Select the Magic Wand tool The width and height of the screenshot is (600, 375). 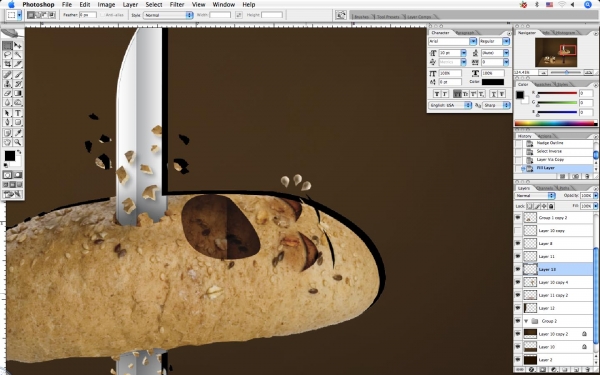[x=18, y=55]
